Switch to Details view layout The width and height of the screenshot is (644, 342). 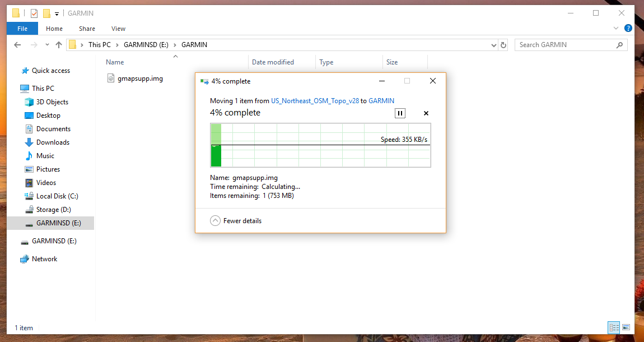pos(614,327)
